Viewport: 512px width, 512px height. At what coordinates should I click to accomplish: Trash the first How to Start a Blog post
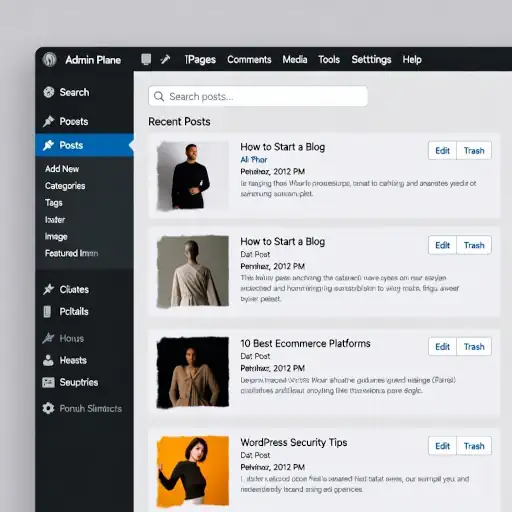click(x=474, y=151)
